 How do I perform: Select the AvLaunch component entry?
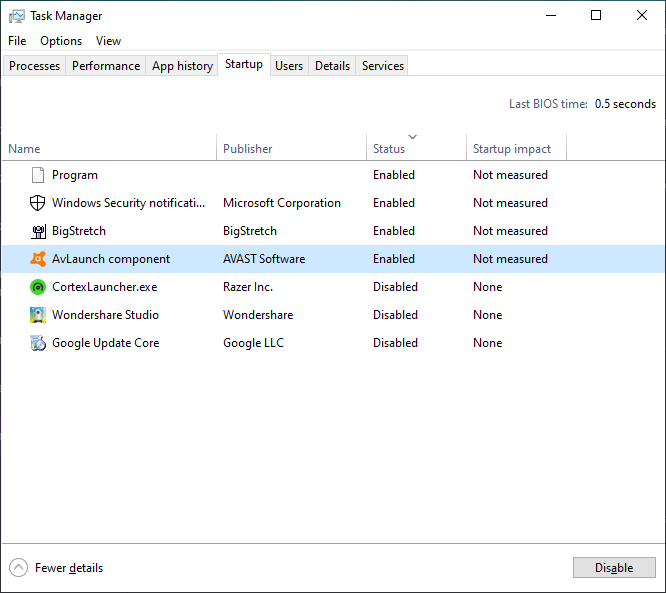111,259
